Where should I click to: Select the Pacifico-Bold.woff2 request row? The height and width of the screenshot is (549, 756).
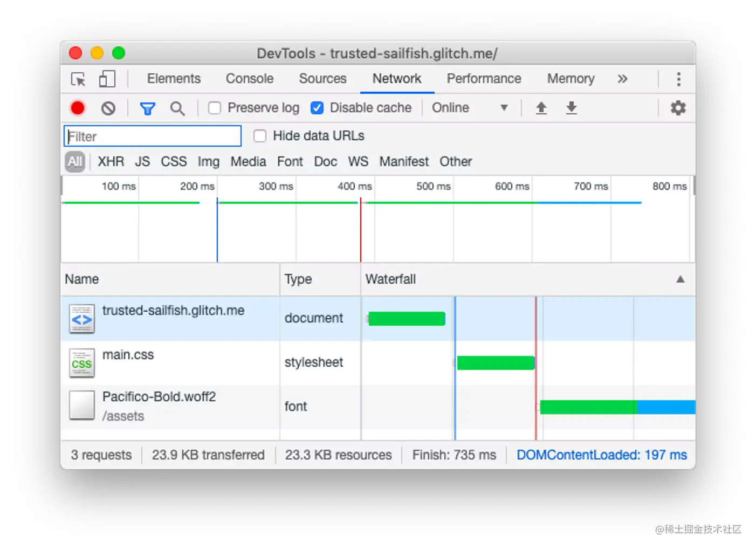(378, 407)
